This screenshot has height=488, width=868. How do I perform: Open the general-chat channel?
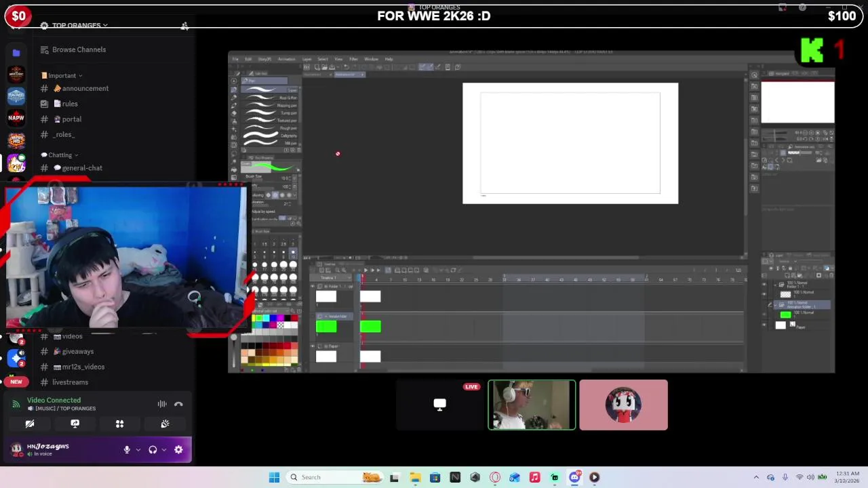pyautogui.click(x=82, y=168)
